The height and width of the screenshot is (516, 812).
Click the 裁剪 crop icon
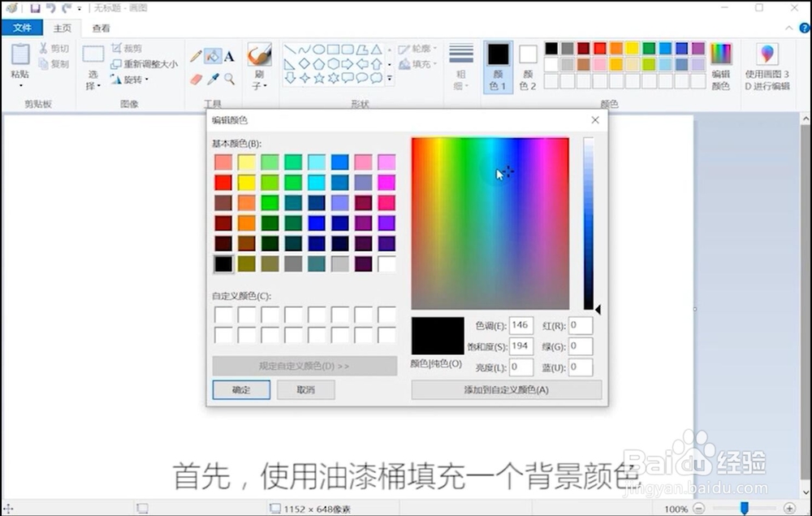pos(116,49)
